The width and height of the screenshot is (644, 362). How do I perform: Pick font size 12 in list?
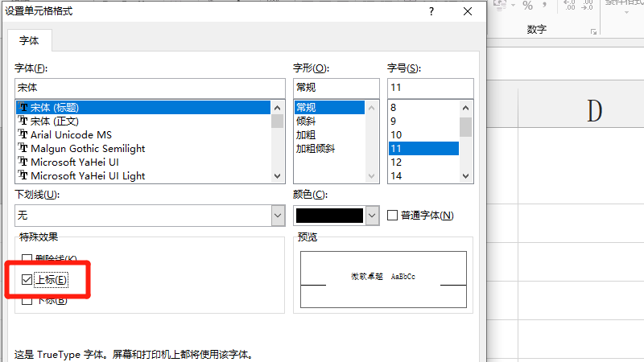tap(396, 162)
